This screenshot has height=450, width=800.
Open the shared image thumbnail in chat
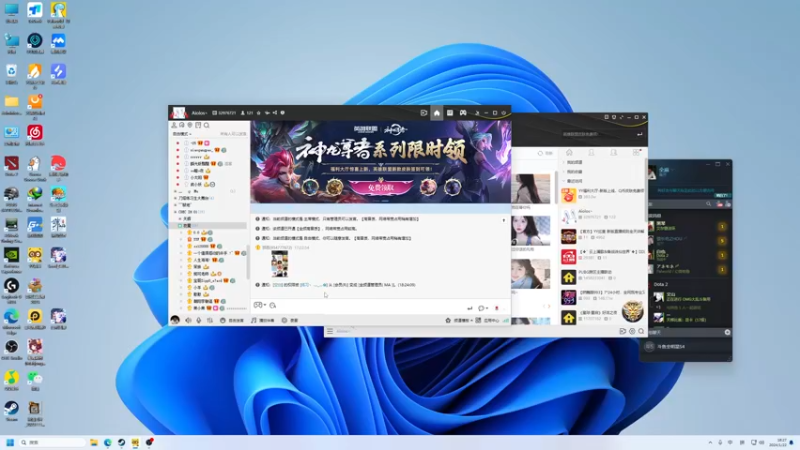pos(279,264)
